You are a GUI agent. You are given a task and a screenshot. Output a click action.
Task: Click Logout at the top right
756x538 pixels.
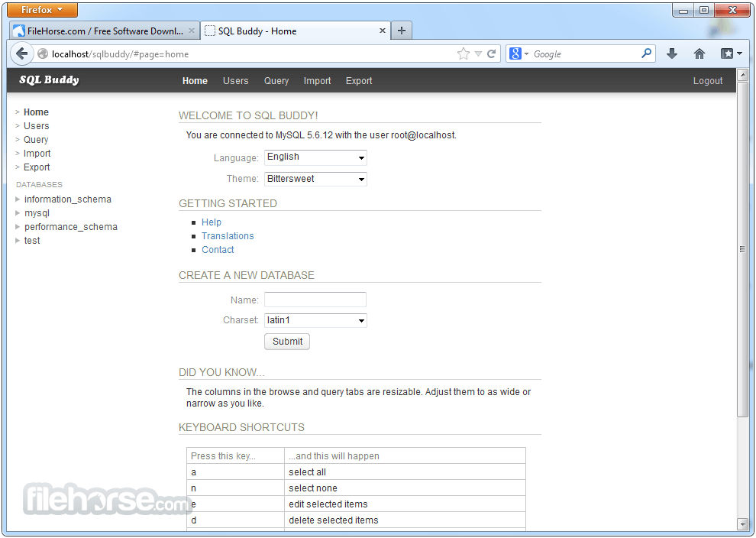pos(707,80)
